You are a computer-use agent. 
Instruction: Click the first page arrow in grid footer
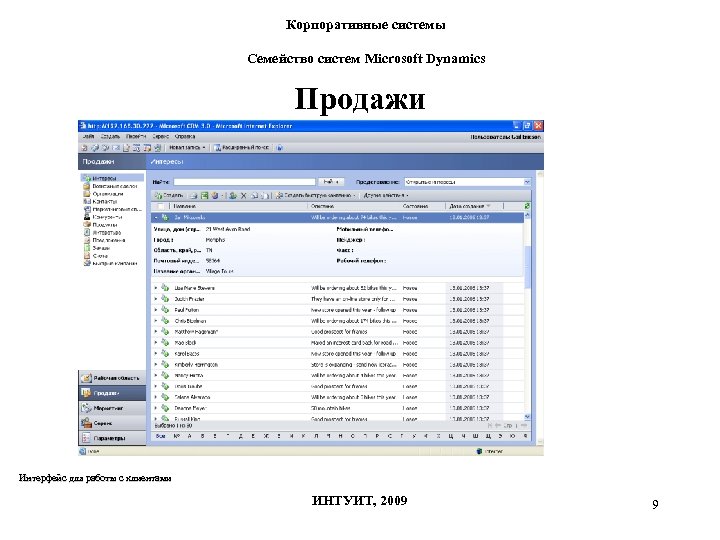[x=490, y=426]
